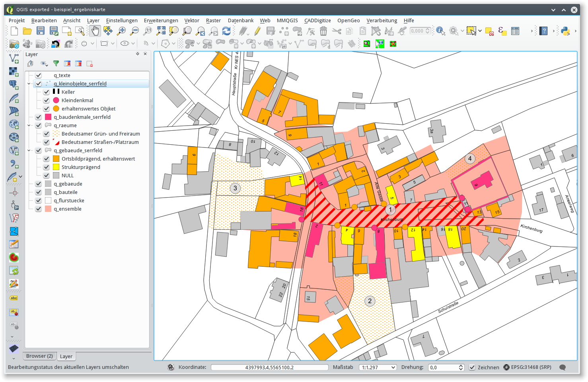
Task: Open the attribute table icon
Action: tap(515, 31)
